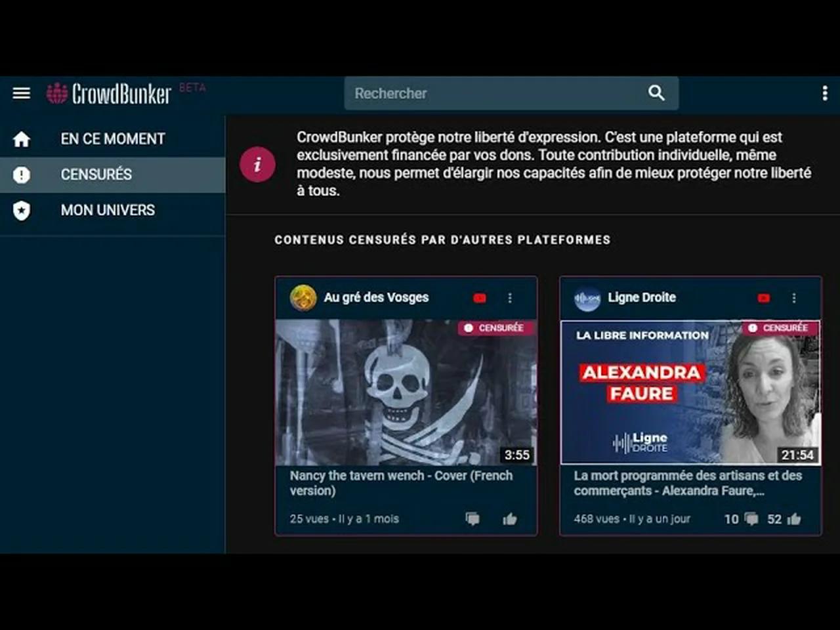The image size is (840, 630).
Task: Click the shield icon beside MON UNIVERS
Action: click(22, 210)
